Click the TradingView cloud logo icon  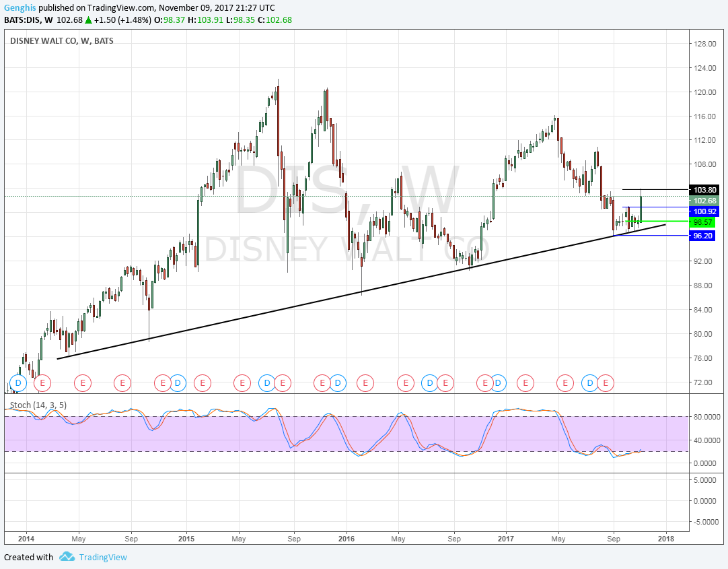(67, 556)
